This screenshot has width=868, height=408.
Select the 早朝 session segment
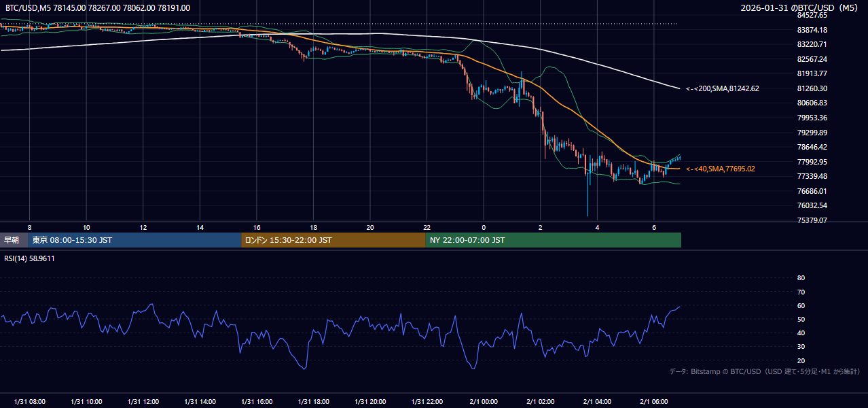(14, 240)
